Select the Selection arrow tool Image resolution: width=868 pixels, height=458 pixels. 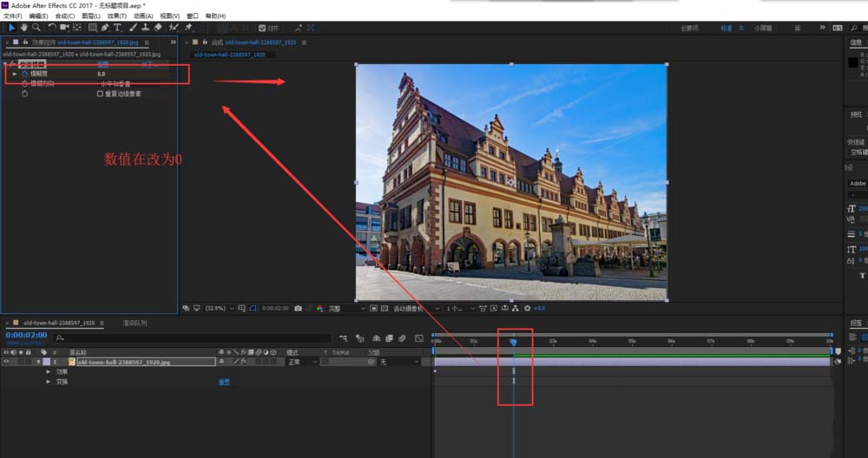(x=11, y=28)
